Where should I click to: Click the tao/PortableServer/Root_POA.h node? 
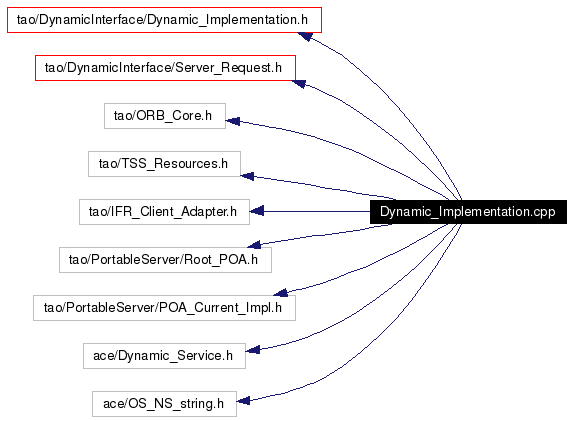point(165,260)
